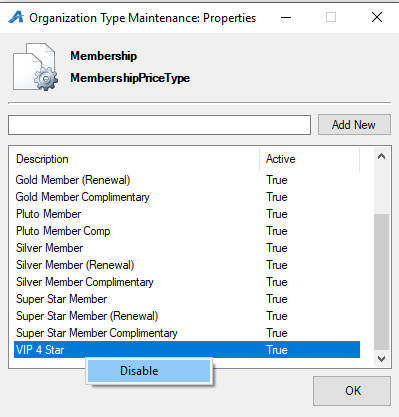This screenshot has height=417, width=399.
Task: Select the Silver Member row
Action: tap(187, 248)
